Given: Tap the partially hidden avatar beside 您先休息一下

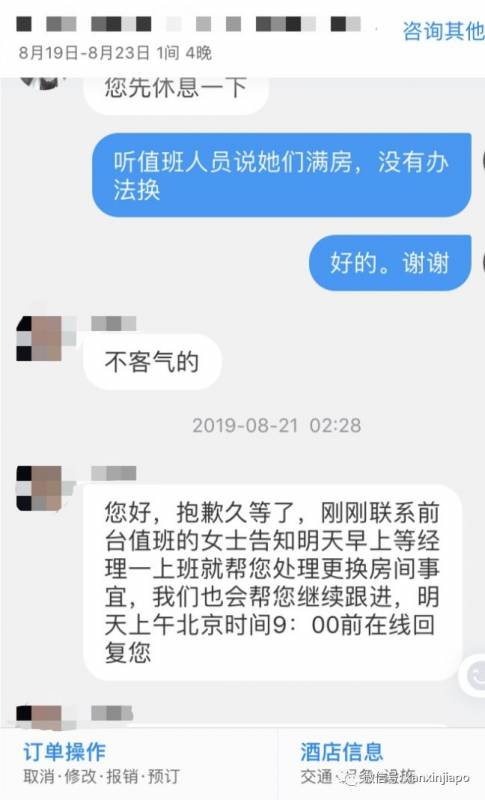Looking at the screenshot, I should coord(43,82).
